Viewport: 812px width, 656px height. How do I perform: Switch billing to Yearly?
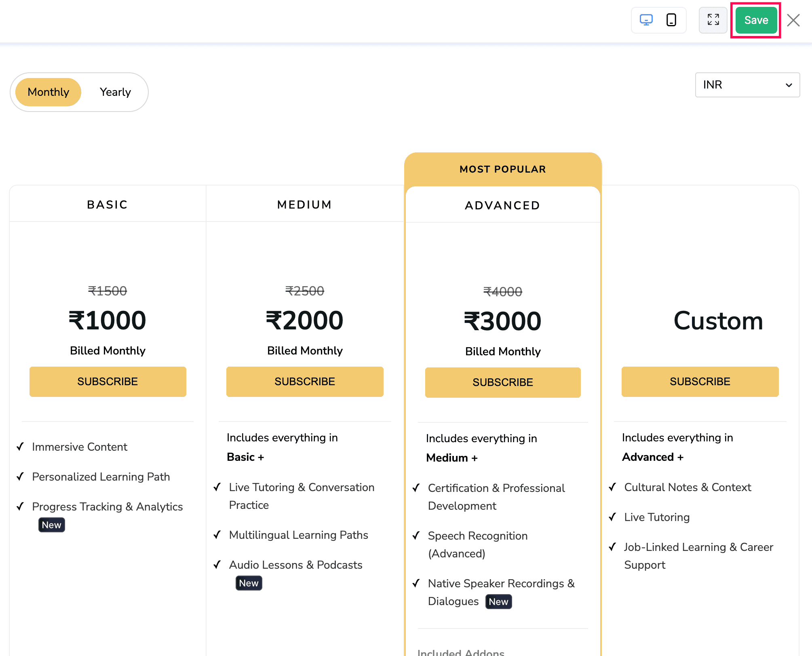pos(115,92)
